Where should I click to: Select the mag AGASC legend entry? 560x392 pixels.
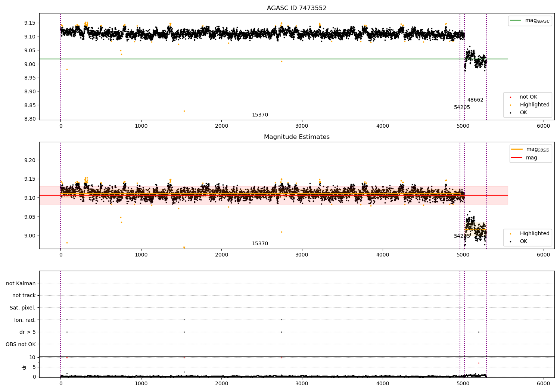(x=530, y=21)
